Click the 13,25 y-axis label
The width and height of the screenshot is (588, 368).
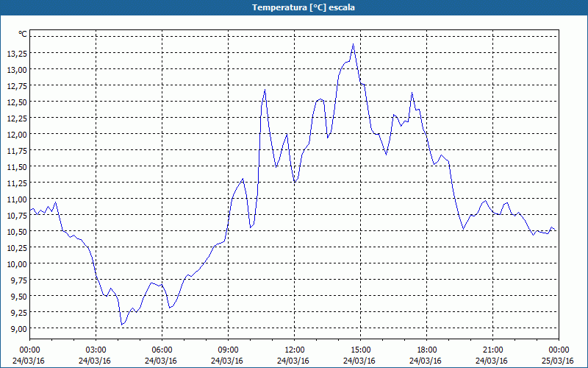coord(17,53)
